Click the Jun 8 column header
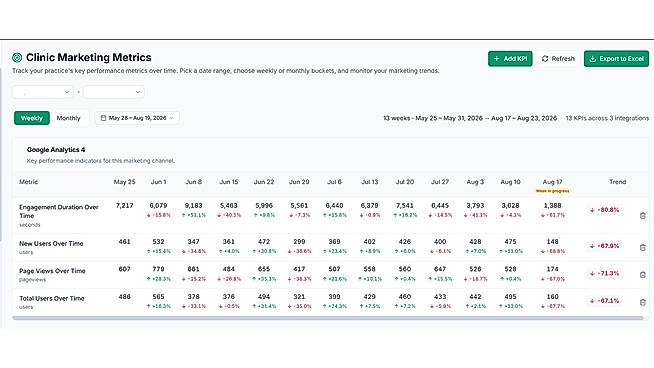The width and height of the screenshot is (654, 368). (x=194, y=182)
